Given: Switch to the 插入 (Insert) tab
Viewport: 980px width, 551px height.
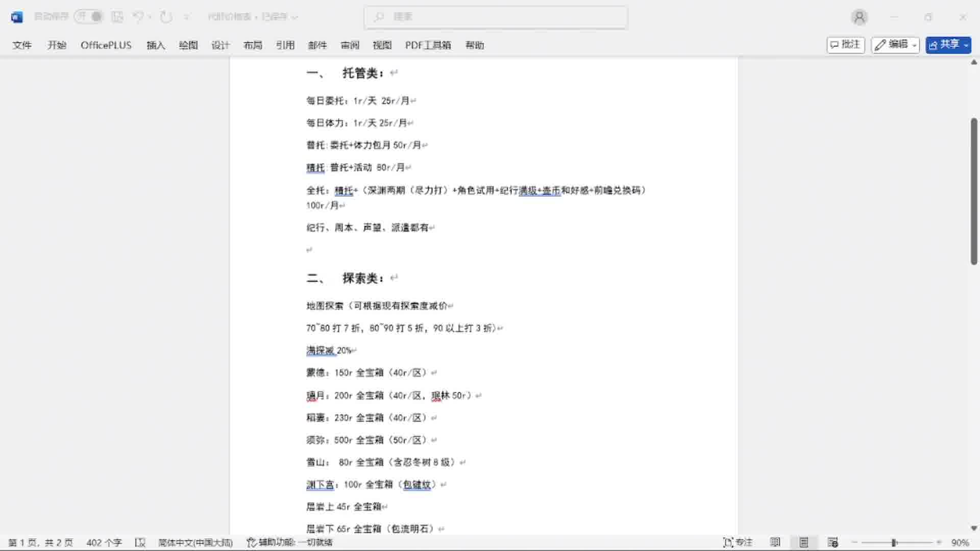Looking at the screenshot, I should pyautogui.click(x=156, y=45).
